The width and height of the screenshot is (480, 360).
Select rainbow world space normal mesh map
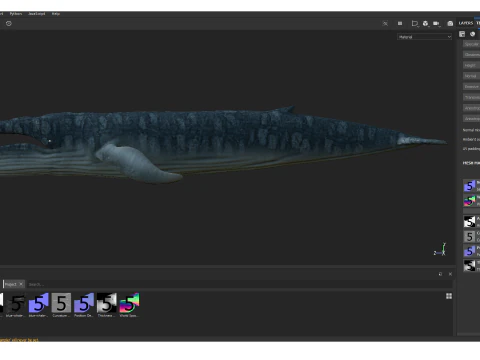470,201
